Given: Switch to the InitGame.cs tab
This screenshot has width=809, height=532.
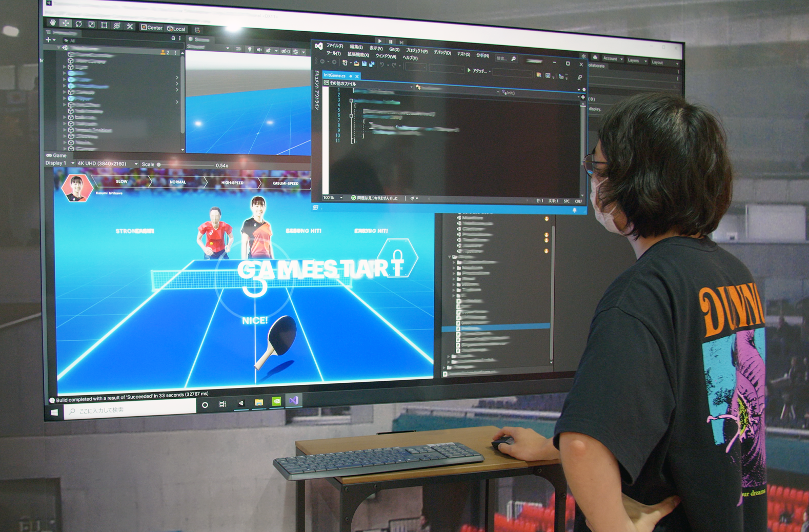Looking at the screenshot, I should [x=335, y=75].
